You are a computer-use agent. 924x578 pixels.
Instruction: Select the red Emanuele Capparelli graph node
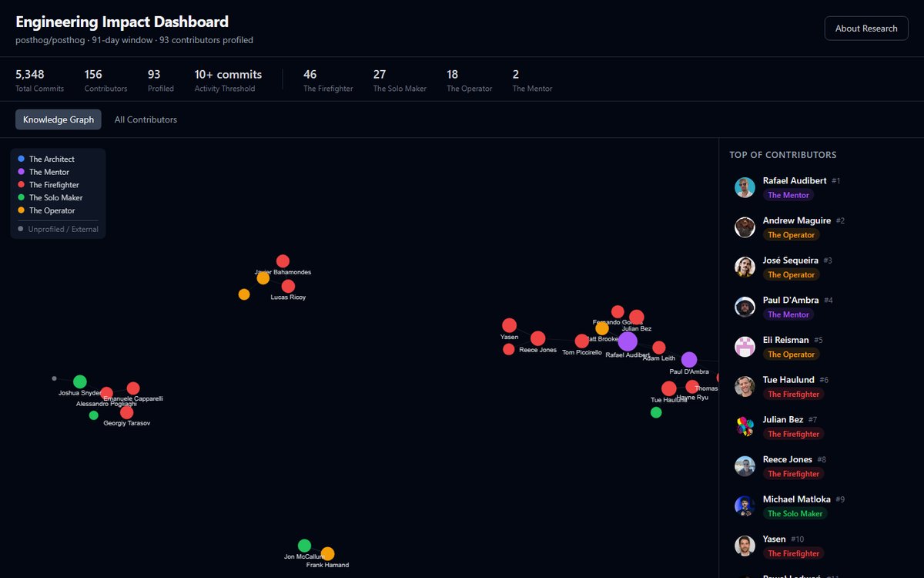[133, 388]
